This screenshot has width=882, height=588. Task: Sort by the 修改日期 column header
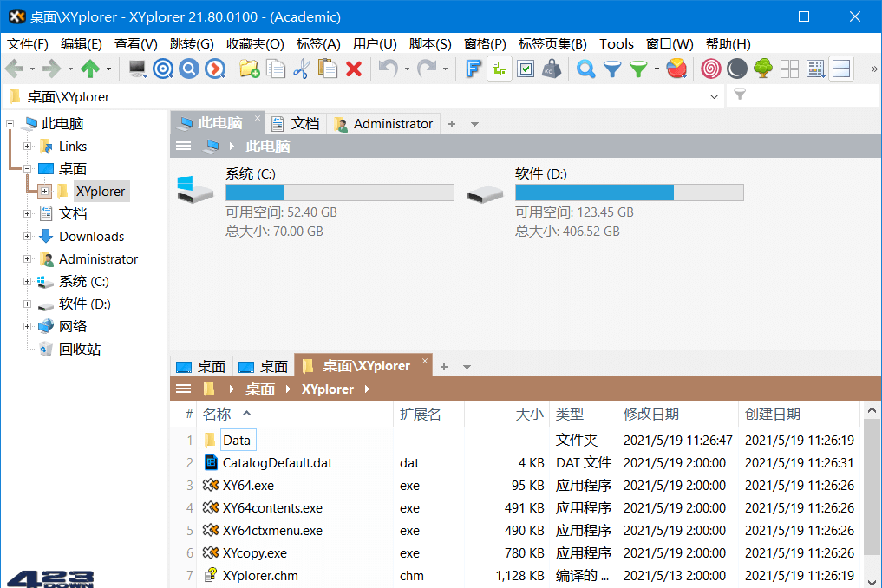677,415
